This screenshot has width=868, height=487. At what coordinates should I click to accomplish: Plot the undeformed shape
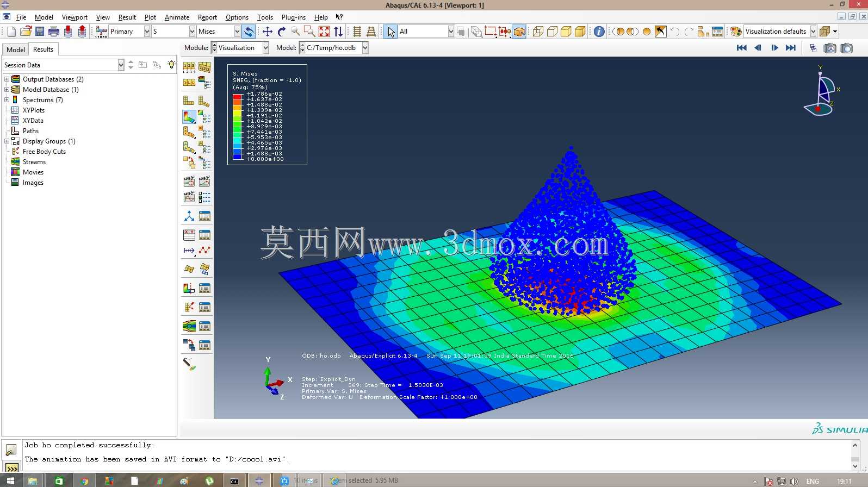click(189, 101)
